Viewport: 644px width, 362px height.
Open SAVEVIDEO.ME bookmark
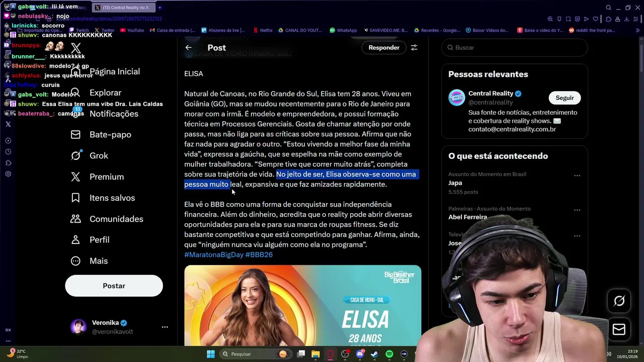(385, 30)
